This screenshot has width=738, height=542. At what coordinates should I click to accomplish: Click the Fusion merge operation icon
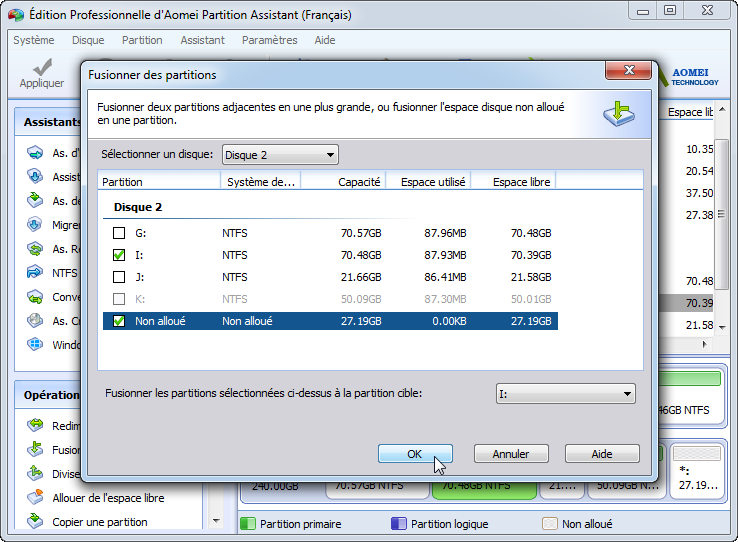point(35,449)
